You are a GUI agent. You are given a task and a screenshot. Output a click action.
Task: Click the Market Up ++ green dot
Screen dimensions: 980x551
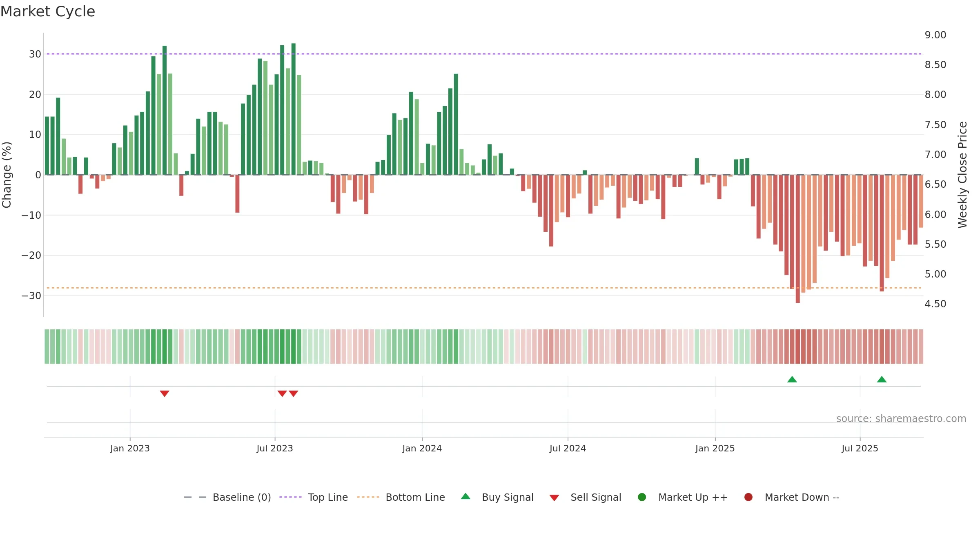(x=642, y=497)
